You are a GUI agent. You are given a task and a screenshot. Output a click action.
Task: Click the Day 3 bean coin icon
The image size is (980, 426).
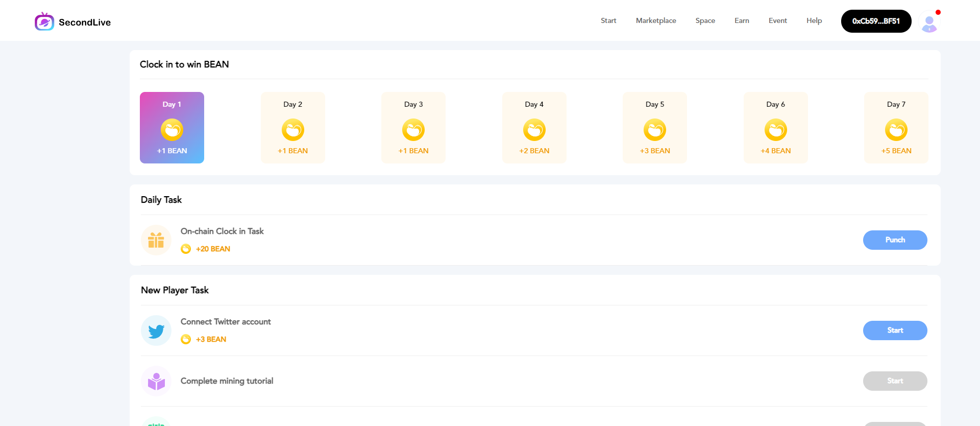(x=413, y=130)
